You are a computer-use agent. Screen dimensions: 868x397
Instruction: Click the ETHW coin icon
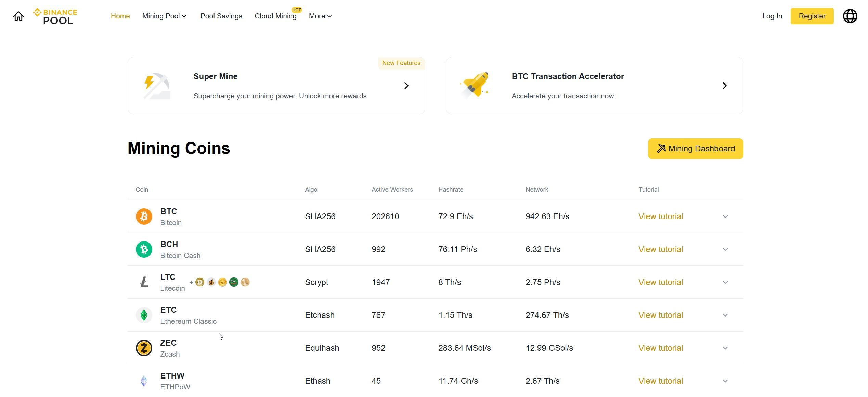click(144, 381)
